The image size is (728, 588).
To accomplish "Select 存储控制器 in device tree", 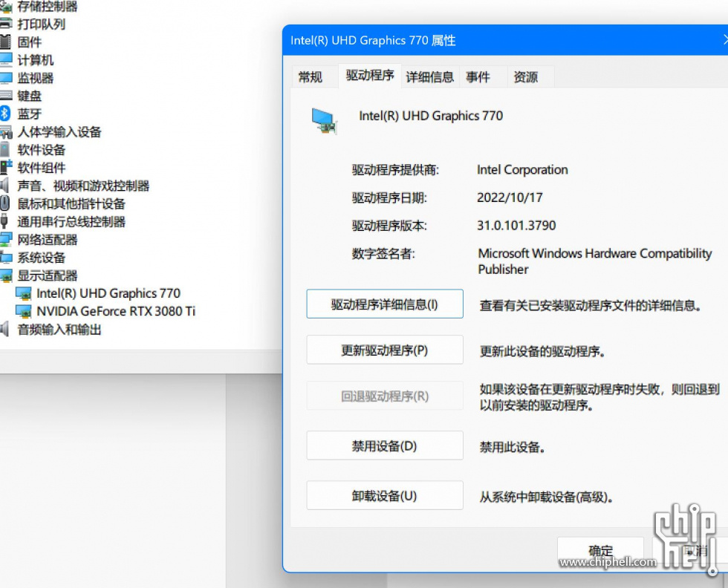I will [48, 7].
